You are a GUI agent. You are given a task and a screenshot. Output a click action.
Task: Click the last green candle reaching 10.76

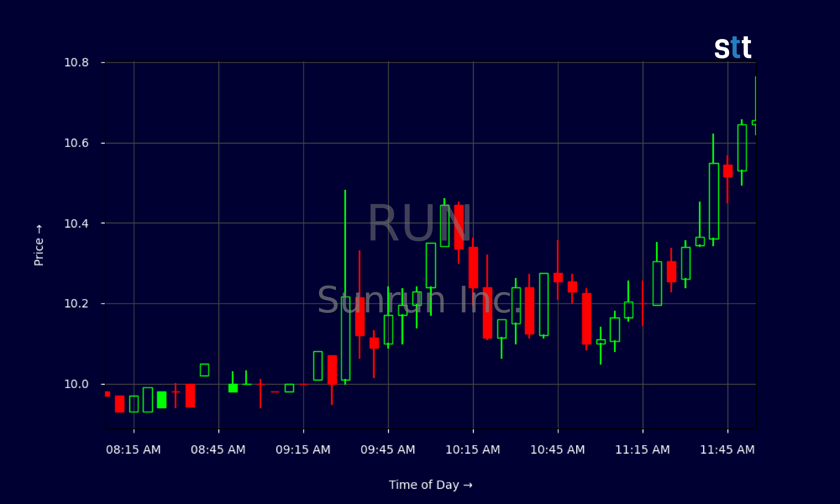coord(754,106)
